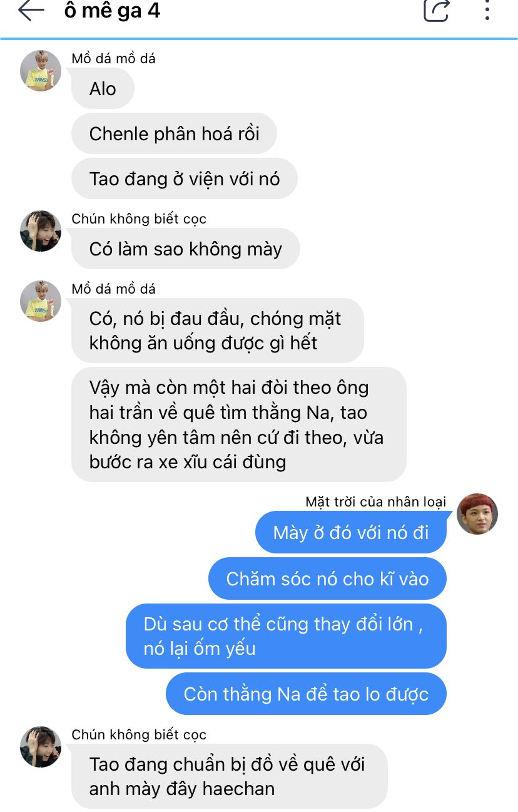
Task: Select the "Alo" message bubble
Action: click(103, 89)
